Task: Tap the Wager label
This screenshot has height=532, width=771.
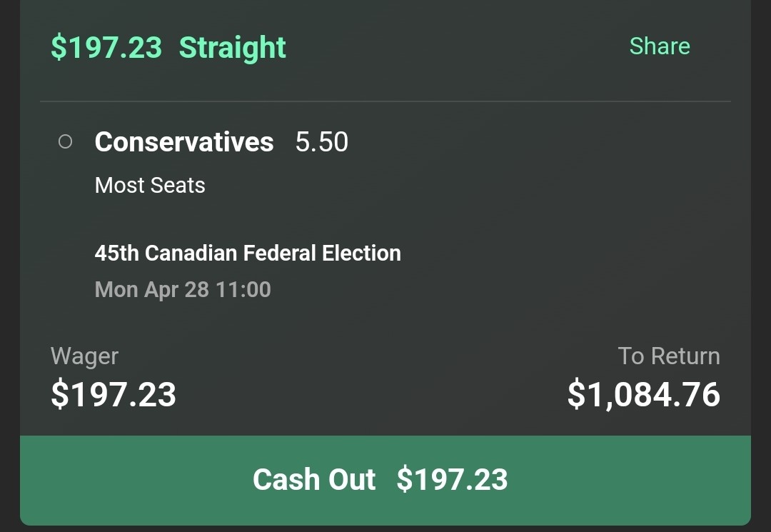Action: coord(84,356)
